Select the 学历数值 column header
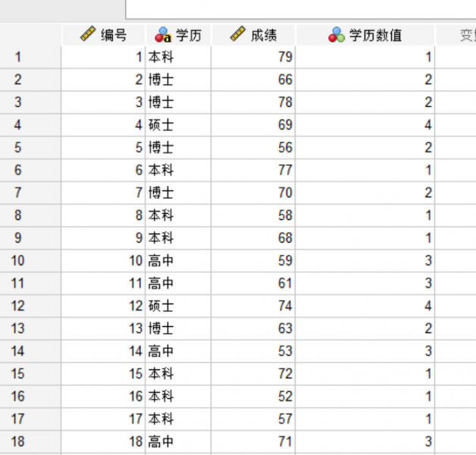The height and width of the screenshot is (455, 476). [365, 35]
